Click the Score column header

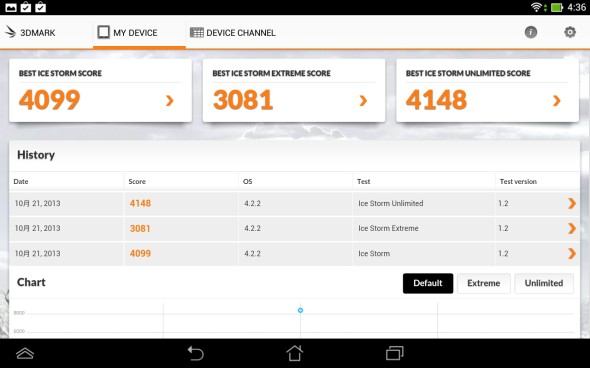[137, 181]
